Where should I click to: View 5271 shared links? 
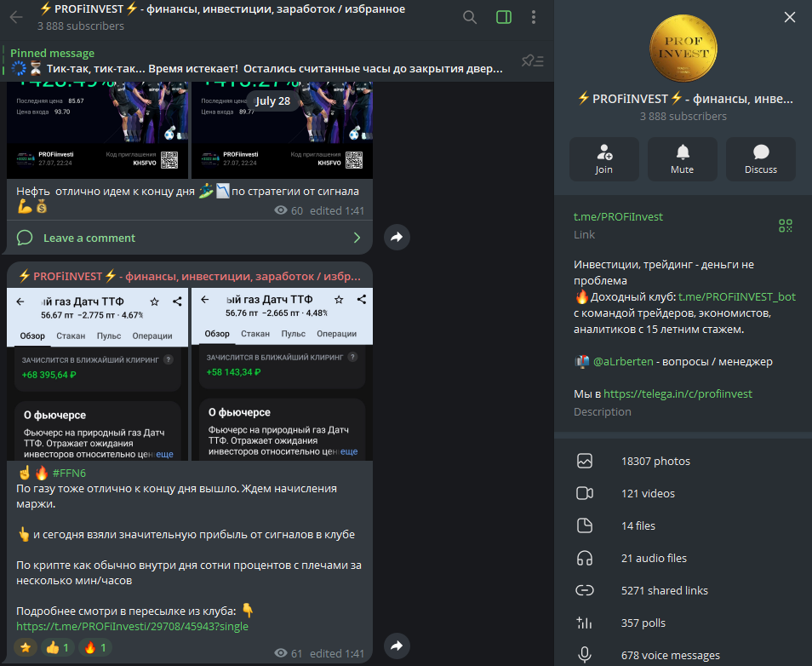click(x=683, y=590)
